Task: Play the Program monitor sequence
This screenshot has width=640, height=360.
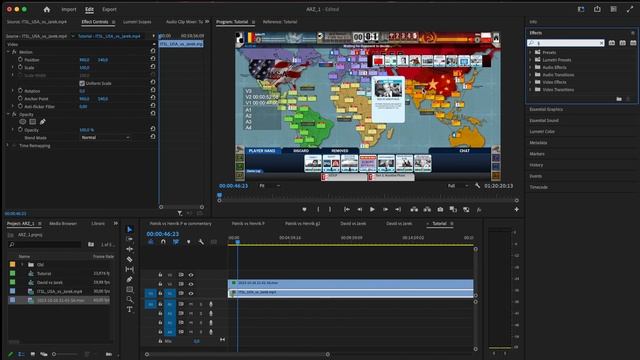Action: click(x=372, y=209)
